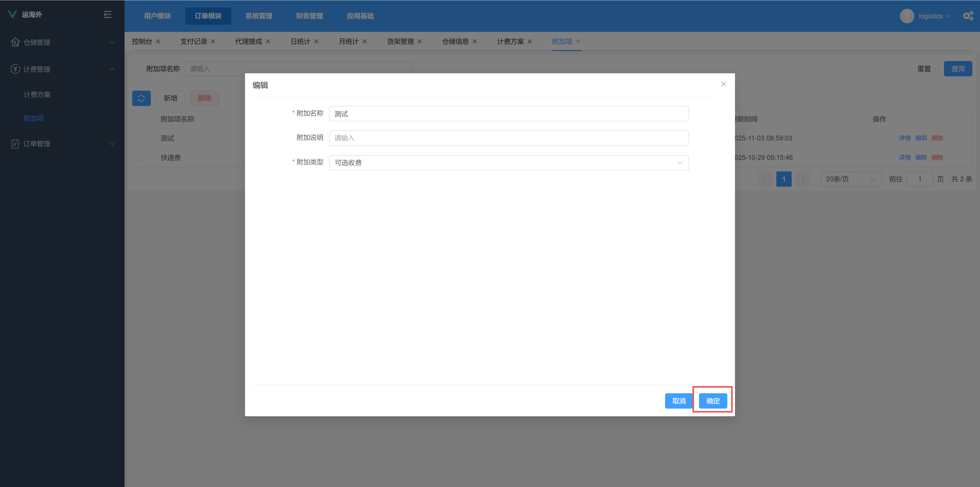Refresh the 附加项 table list
Viewport: 980px width, 487px height.
[x=142, y=98]
